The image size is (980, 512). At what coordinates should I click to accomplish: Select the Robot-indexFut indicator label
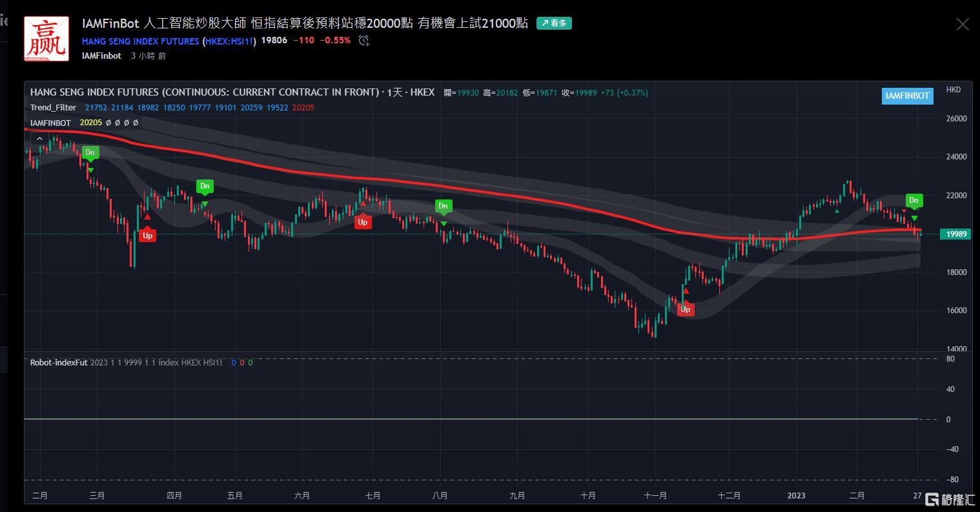[59, 363]
